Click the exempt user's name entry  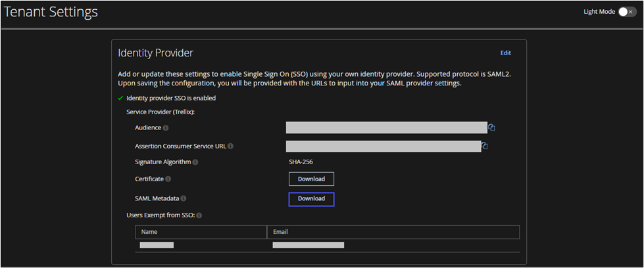(157, 245)
